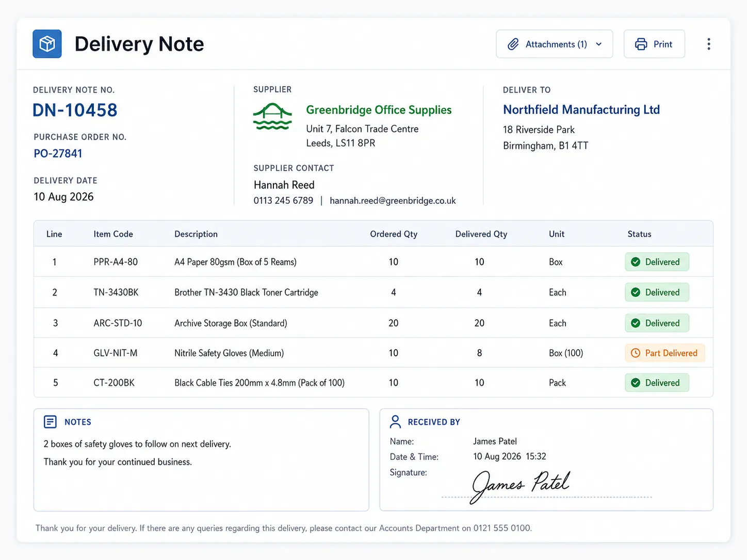Screen dimensions: 747x560
Task: Click the clock icon on Part Delivered
Action: pyautogui.click(x=636, y=353)
